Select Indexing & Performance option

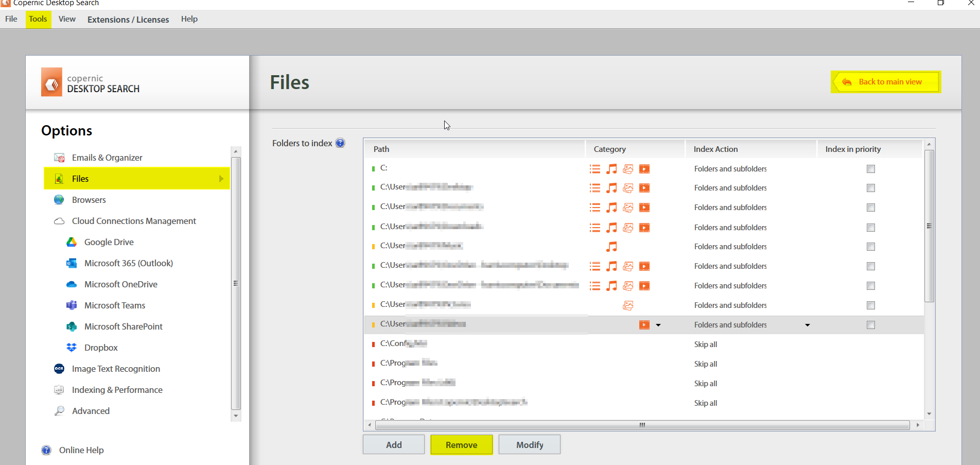[x=117, y=390]
